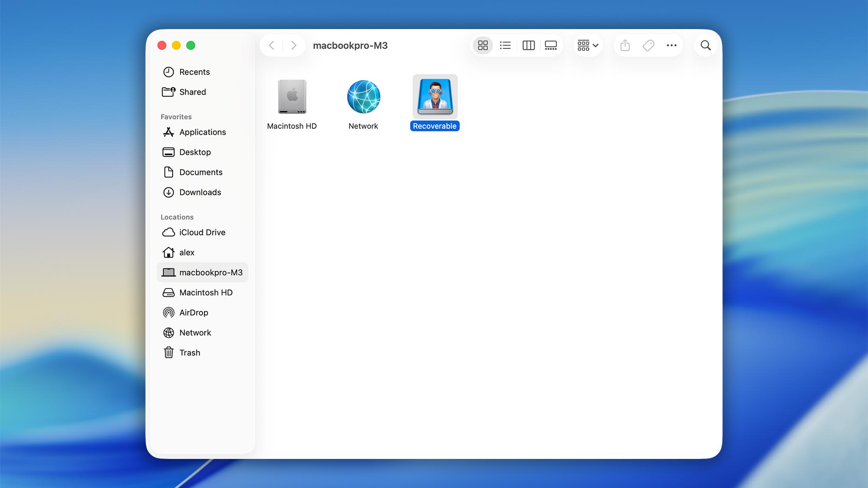Image resolution: width=868 pixels, height=488 pixels.
Task: Open the grouping options dropdown
Action: [x=588, y=45]
